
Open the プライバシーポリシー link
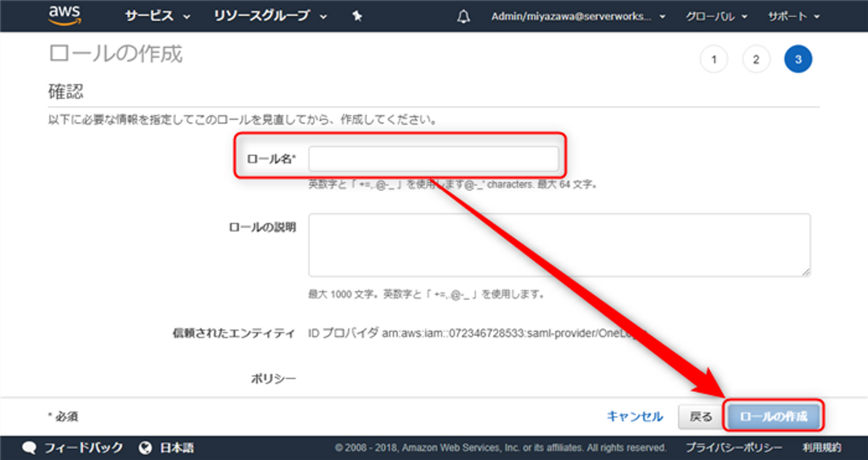(x=734, y=448)
